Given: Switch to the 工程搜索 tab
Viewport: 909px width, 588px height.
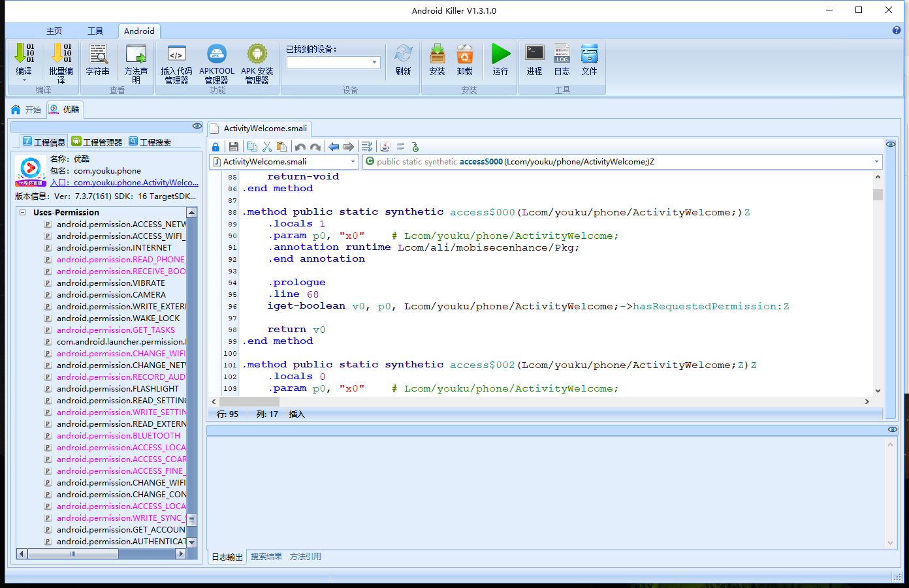Looking at the screenshot, I should (150, 142).
